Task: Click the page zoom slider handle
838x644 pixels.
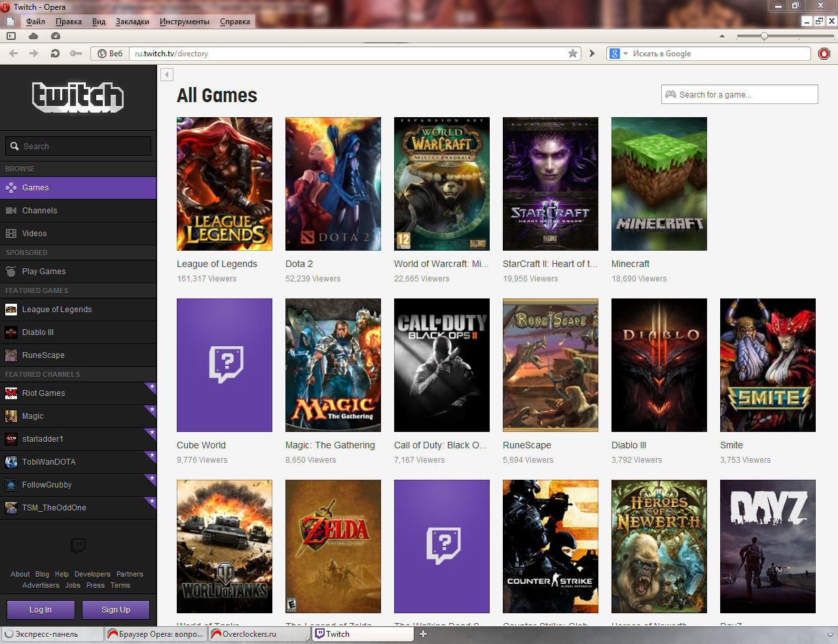Action: tap(764, 37)
